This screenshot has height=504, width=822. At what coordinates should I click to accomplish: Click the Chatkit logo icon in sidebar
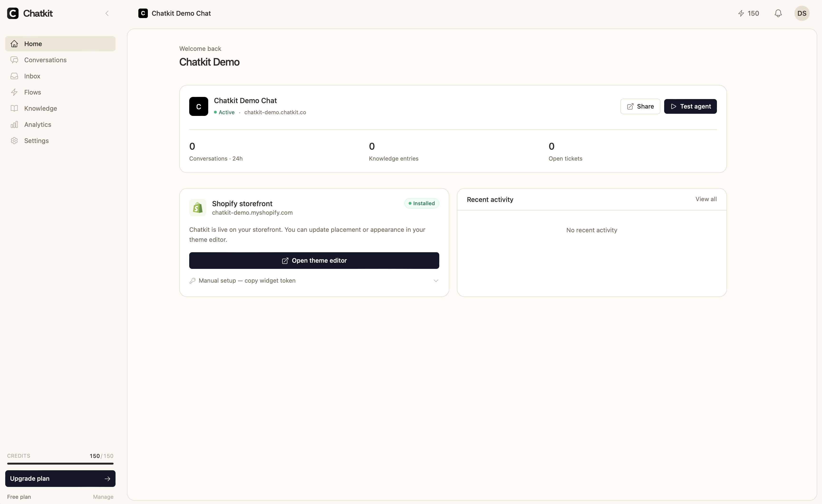pyautogui.click(x=13, y=13)
